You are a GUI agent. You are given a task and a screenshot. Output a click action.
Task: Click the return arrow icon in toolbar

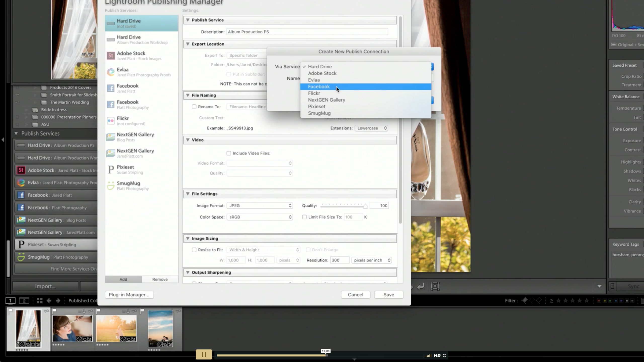pyautogui.click(x=421, y=286)
